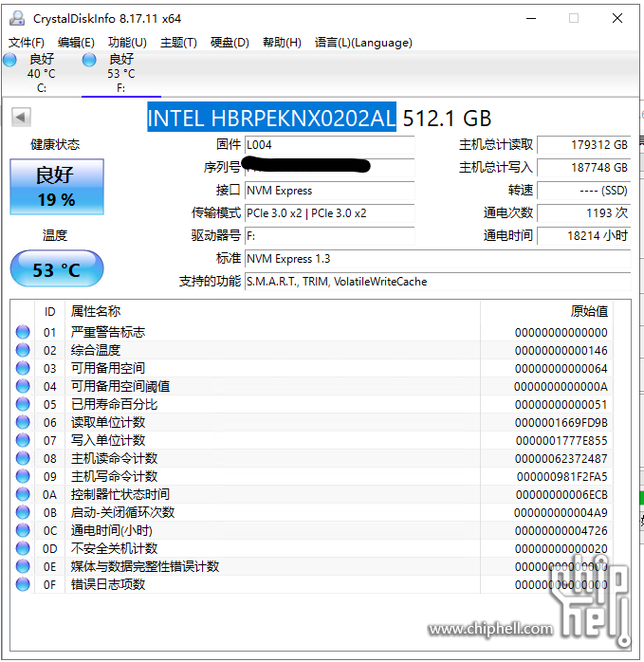The image size is (644, 662).
Task: Click the blue status orb for drive C:
Action: tap(9, 60)
